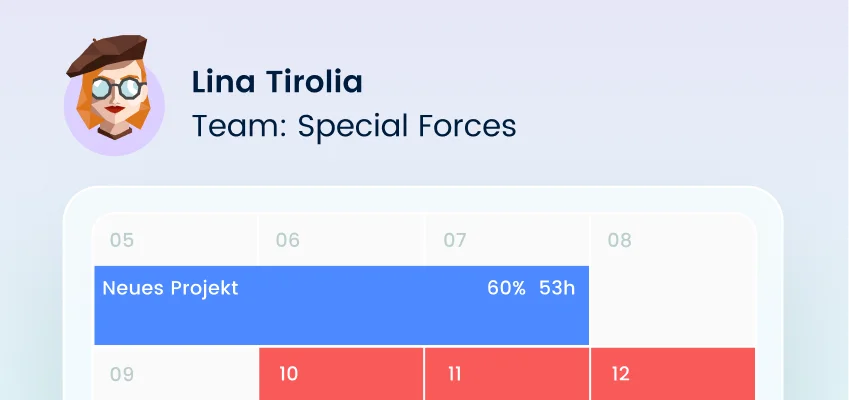Open the red day 11 cell
This screenshot has height=400, width=849.
tap(507, 374)
